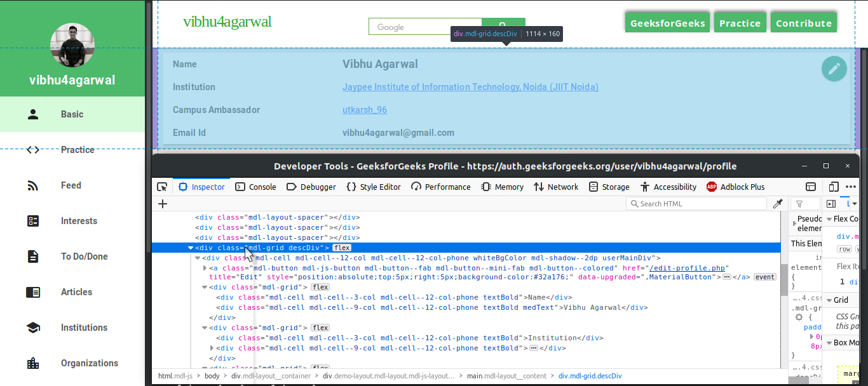868x386 pixels.
Task: Click the Practice code brackets icon
Action: pos(33,150)
